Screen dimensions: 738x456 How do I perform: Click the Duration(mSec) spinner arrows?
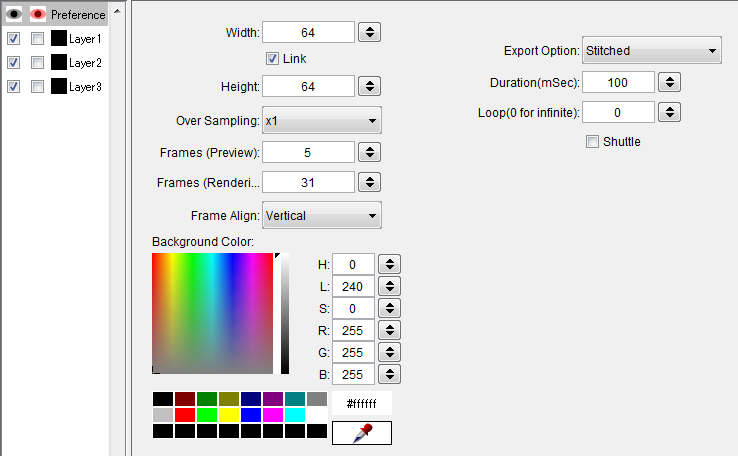[x=669, y=83]
